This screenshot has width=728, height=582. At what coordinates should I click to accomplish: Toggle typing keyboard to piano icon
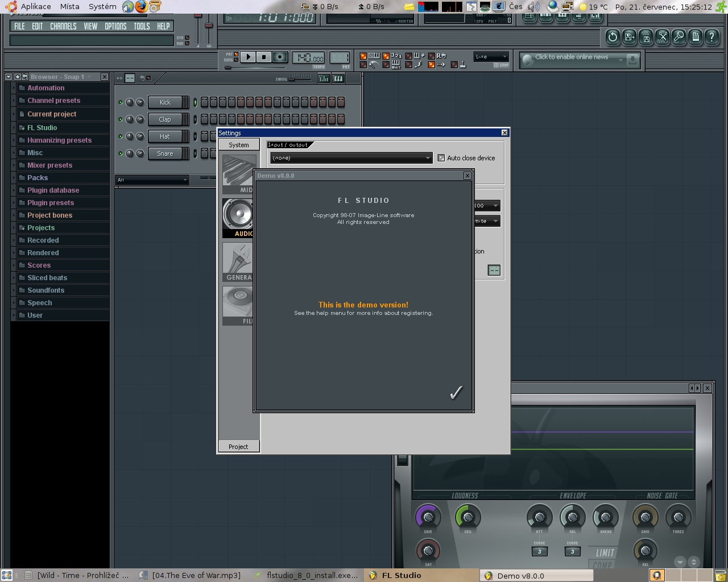[x=370, y=56]
